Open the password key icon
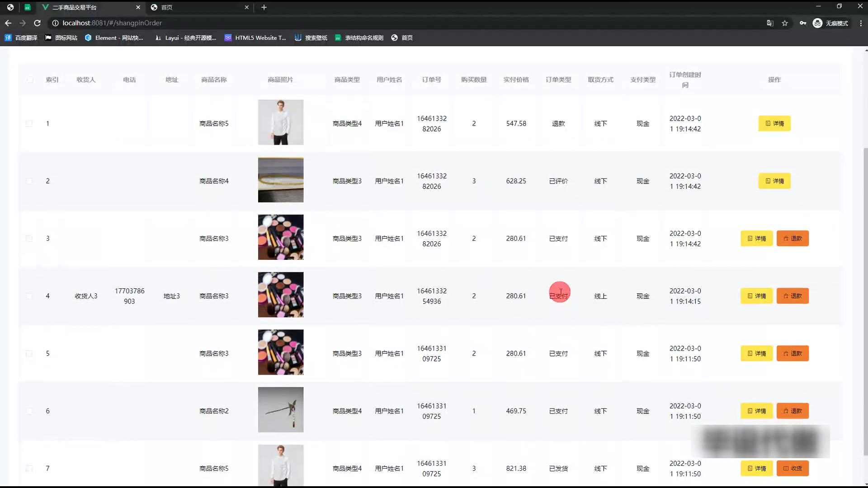This screenshot has height=488, width=868. (802, 23)
